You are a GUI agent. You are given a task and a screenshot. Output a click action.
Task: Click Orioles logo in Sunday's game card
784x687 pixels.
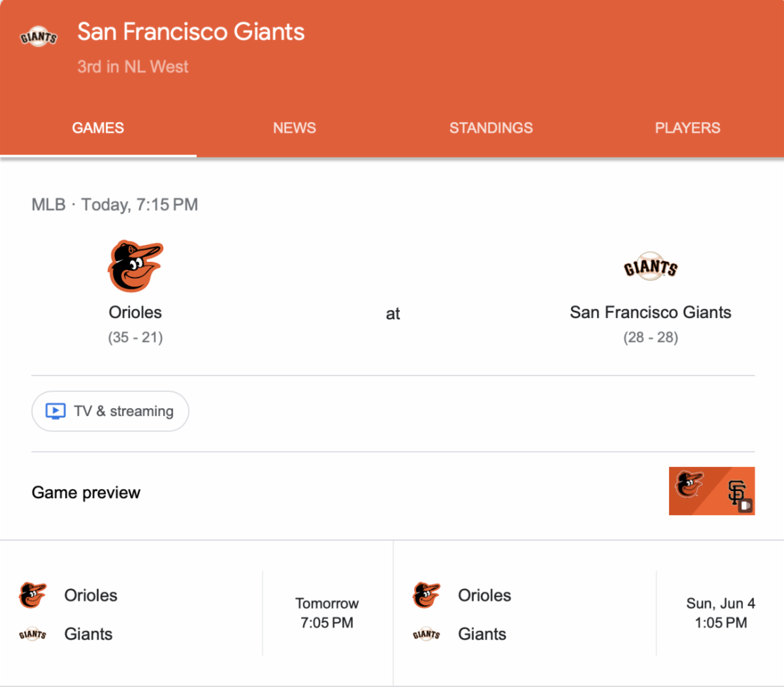tap(427, 595)
